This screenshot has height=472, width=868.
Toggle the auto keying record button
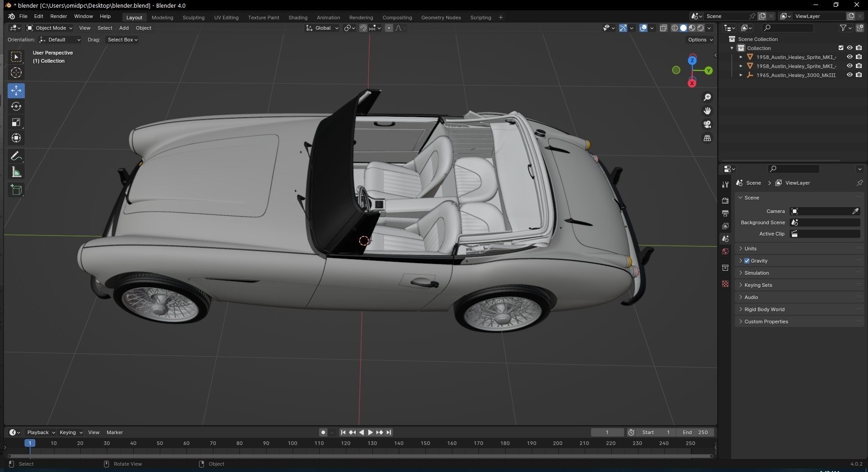pyautogui.click(x=323, y=432)
